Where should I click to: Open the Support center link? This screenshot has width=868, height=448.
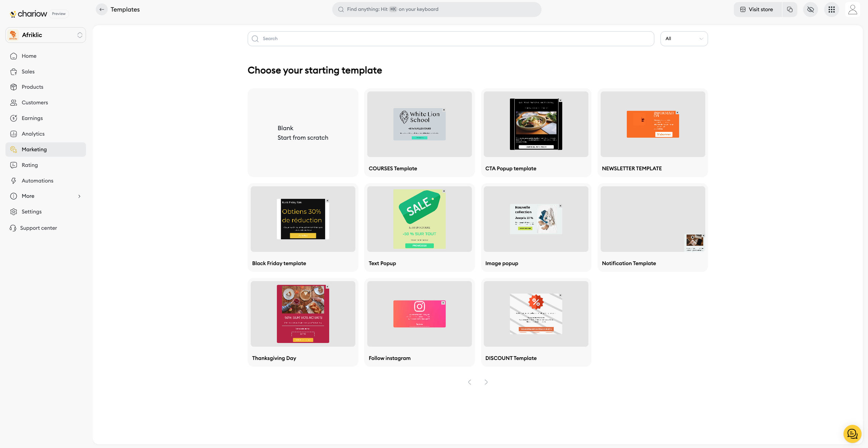tap(38, 228)
